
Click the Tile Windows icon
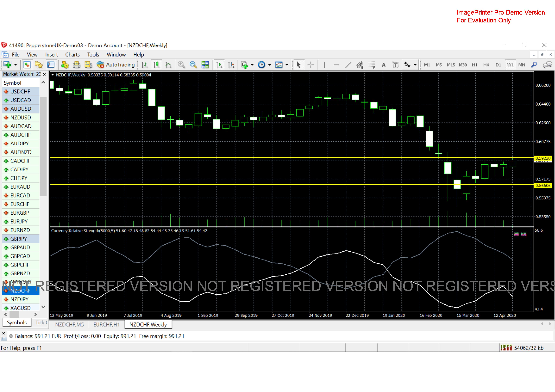click(x=205, y=65)
